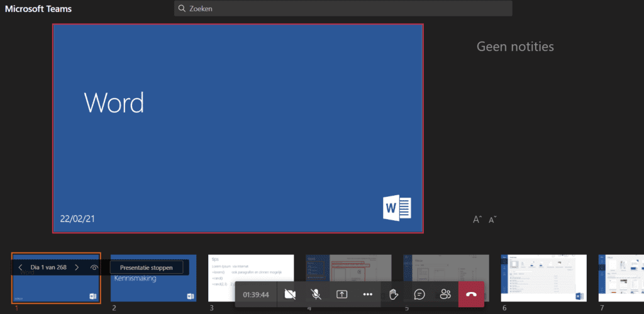Click the main Word slide preview

pos(238,128)
